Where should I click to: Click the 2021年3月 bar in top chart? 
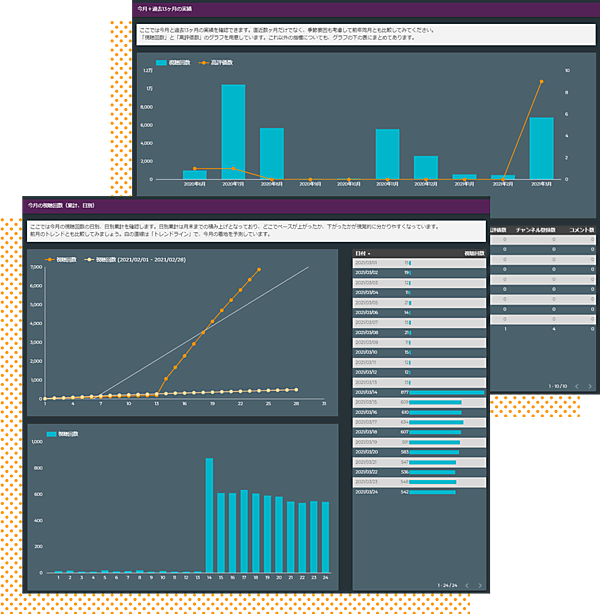[x=541, y=148]
